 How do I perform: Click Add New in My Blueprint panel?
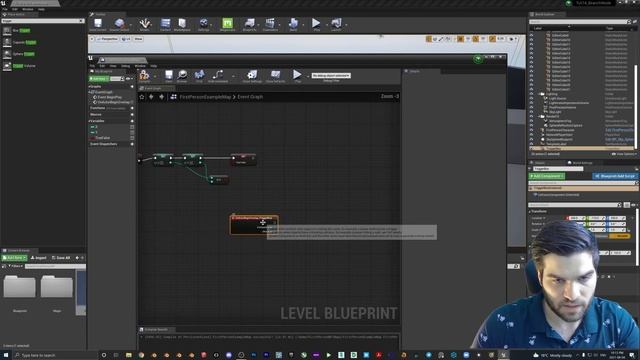(99, 79)
